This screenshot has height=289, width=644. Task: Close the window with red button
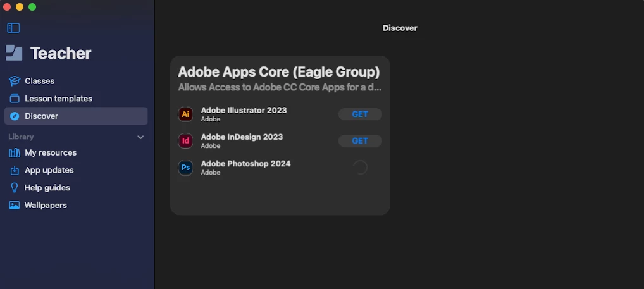point(6,7)
